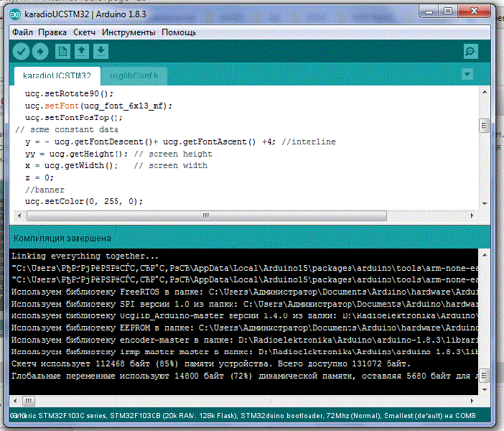
Task: Click the line ucg.setColor(0, 255, 0);
Action: 83,202
